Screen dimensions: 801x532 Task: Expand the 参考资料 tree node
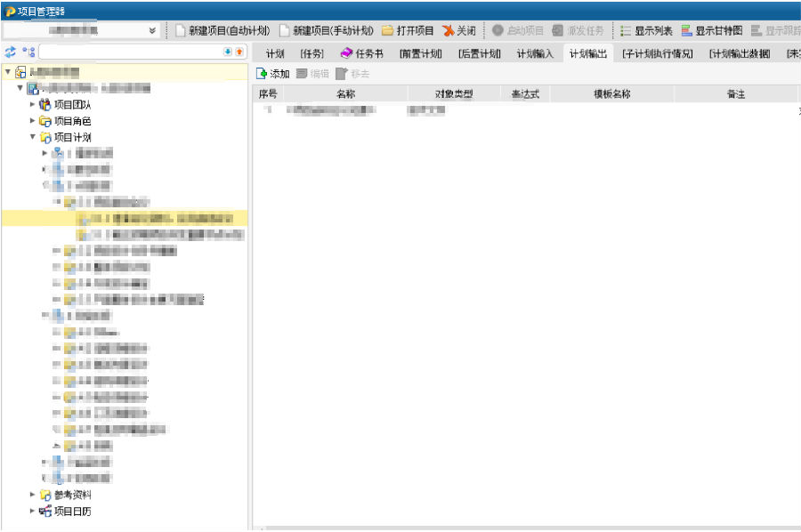pos(33,494)
